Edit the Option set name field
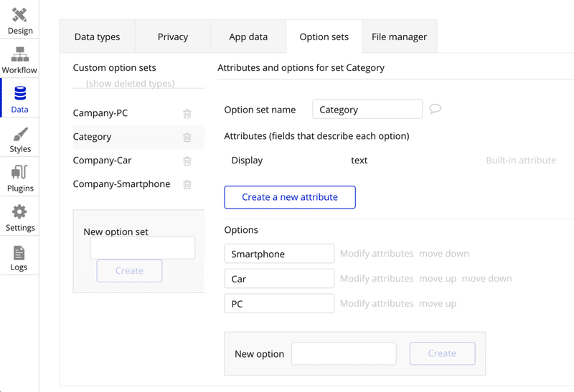The width and height of the screenshot is (574, 392). (x=367, y=109)
